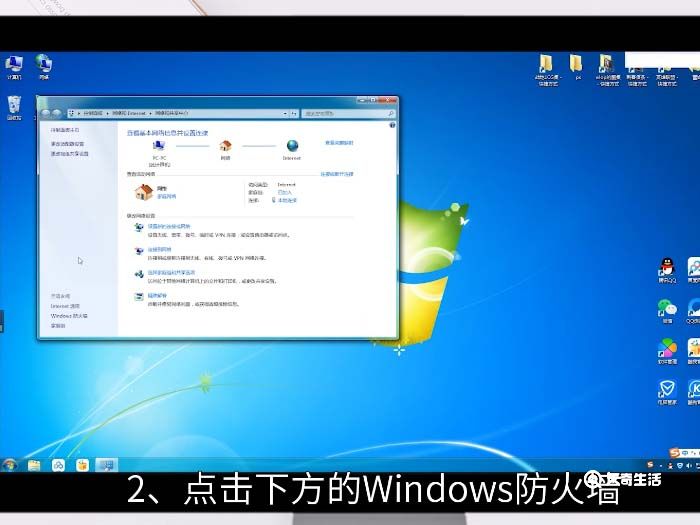The image size is (700, 525).
Task: Click the Forward navigation button
Action: point(57,113)
